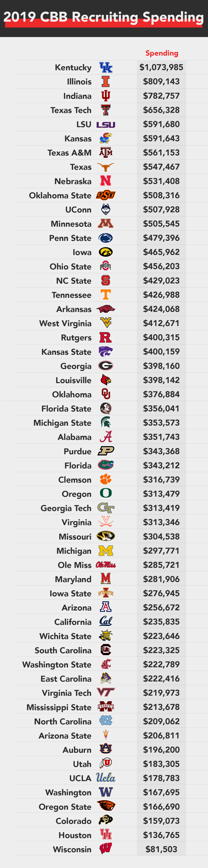Select the Texas Longhorns logo

[x=106, y=167]
